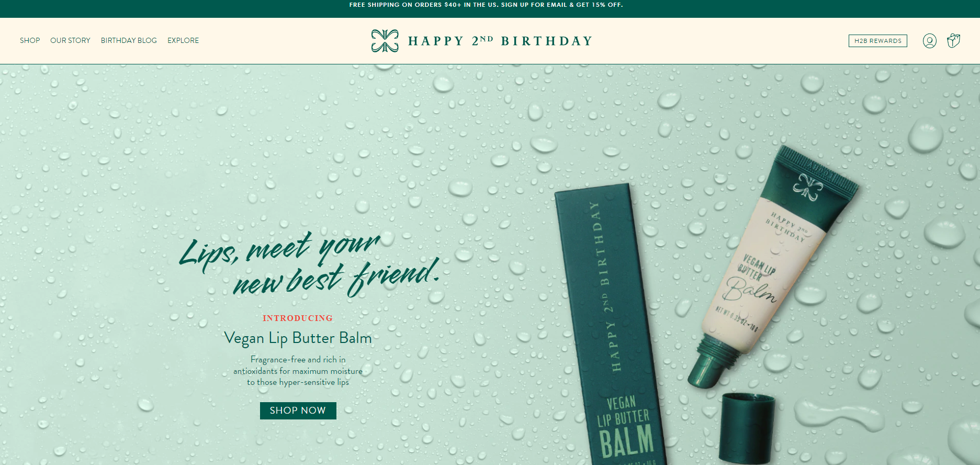Open the shopping bag cart icon
This screenshot has width=980, height=465.
pyautogui.click(x=953, y=40)
